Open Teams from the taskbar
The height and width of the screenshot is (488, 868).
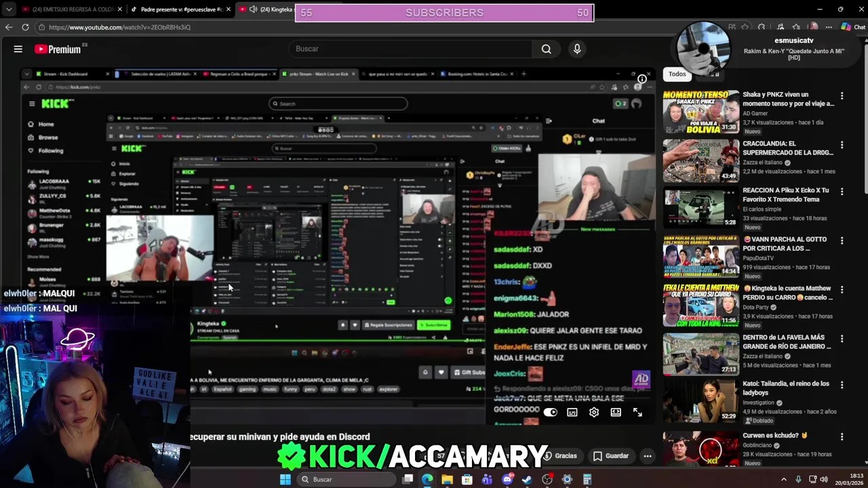pyautogui.click(x=487, y=479)
